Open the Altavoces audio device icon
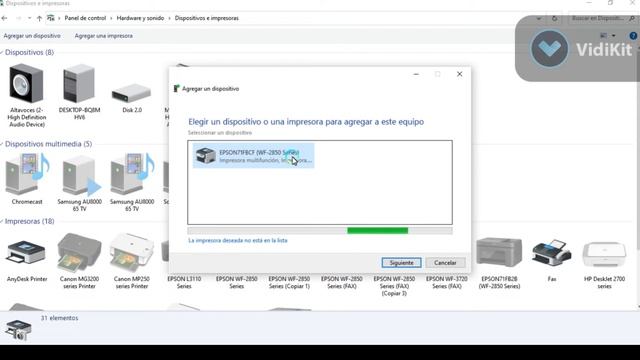Screen dimensions: 640x360 coord(27,83)
